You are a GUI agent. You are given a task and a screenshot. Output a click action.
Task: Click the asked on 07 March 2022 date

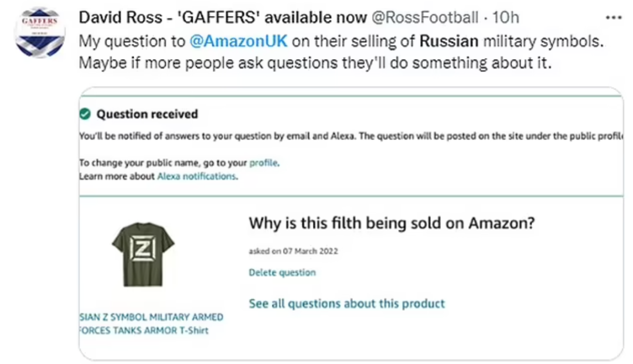293,251
